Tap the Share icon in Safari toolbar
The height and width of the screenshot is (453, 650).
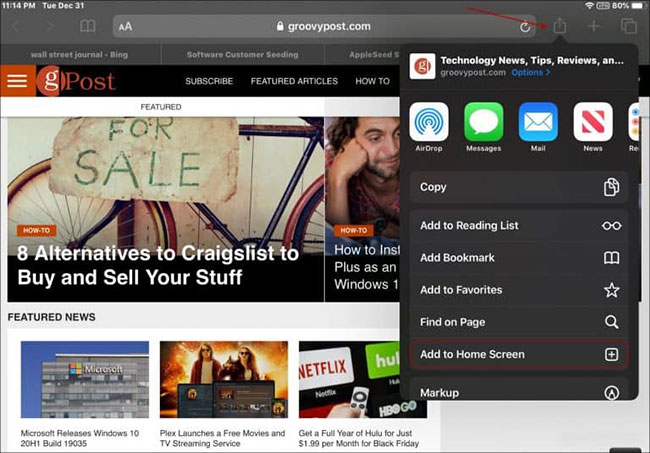(x=560, y=26)
